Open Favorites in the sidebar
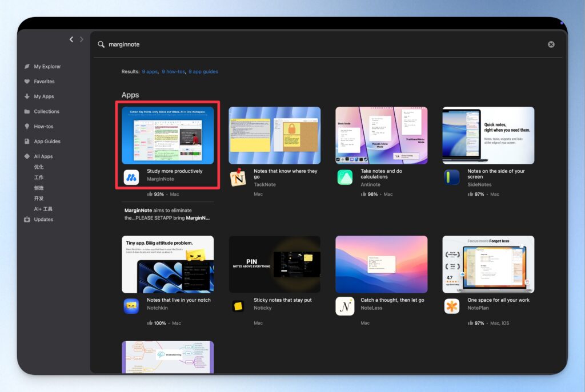The image size is (585, 392). tap(44, 81)
